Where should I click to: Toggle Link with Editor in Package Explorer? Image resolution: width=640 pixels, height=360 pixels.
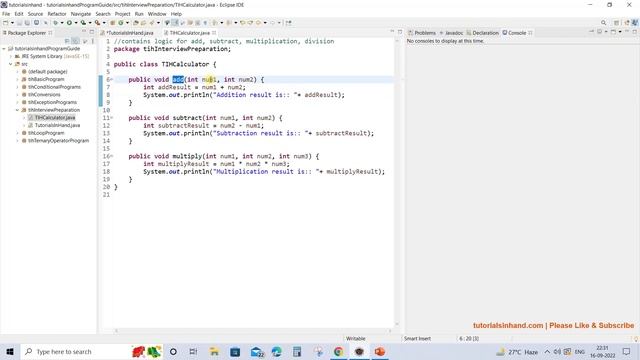click(76, 41)
